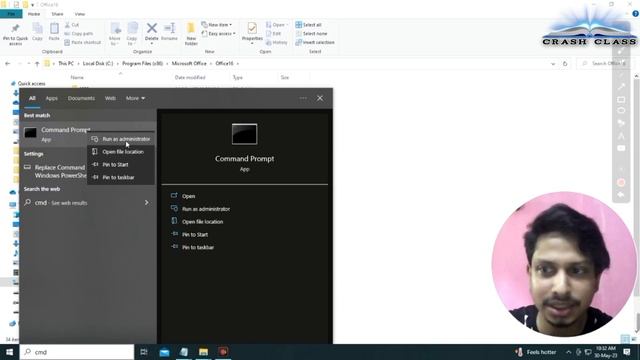Screen dimensions: 640x360
Task: Click Invert selection in ribbon
Action: [x=315, y=42]
